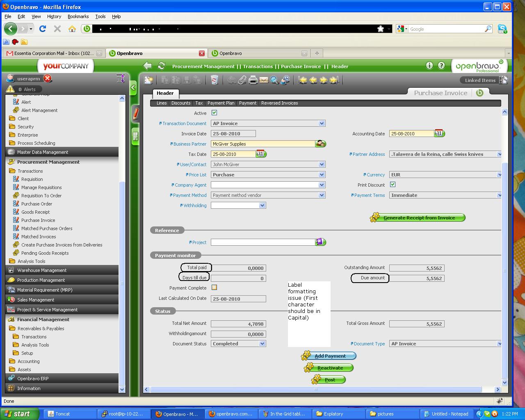Open Accounting Date calendar icon

pos(439,133)
